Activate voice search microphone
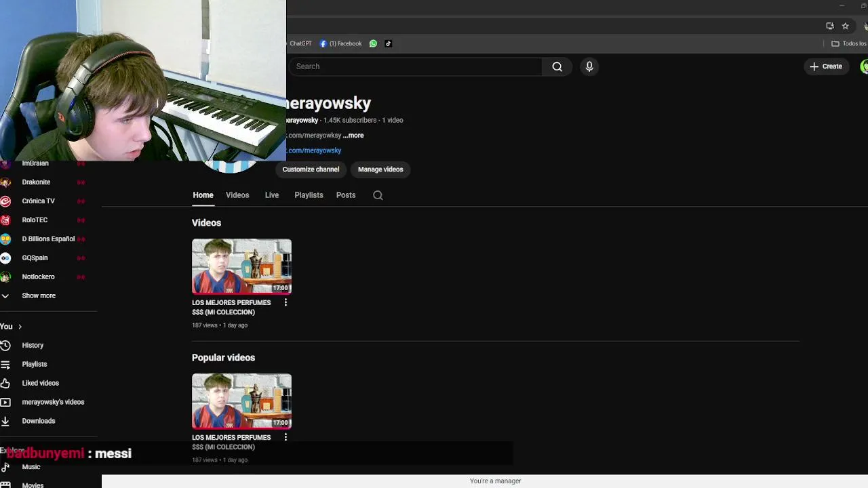The height and width of the screenshot is (488, 868). tap(589, 66)
